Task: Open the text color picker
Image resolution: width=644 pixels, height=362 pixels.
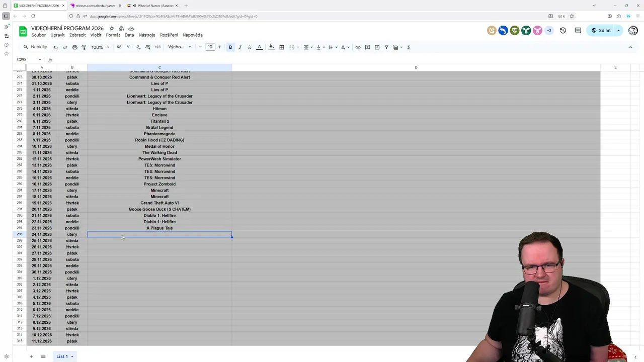Action: [x=259, y=47]
